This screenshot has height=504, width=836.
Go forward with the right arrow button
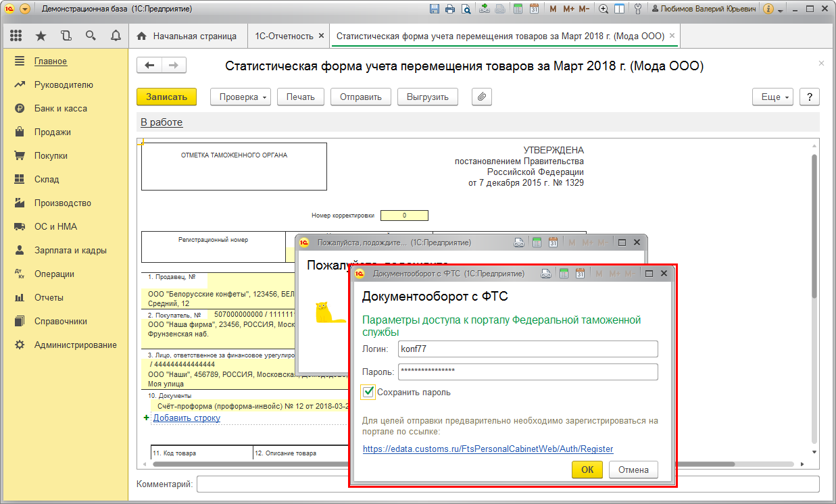[174, 66]
